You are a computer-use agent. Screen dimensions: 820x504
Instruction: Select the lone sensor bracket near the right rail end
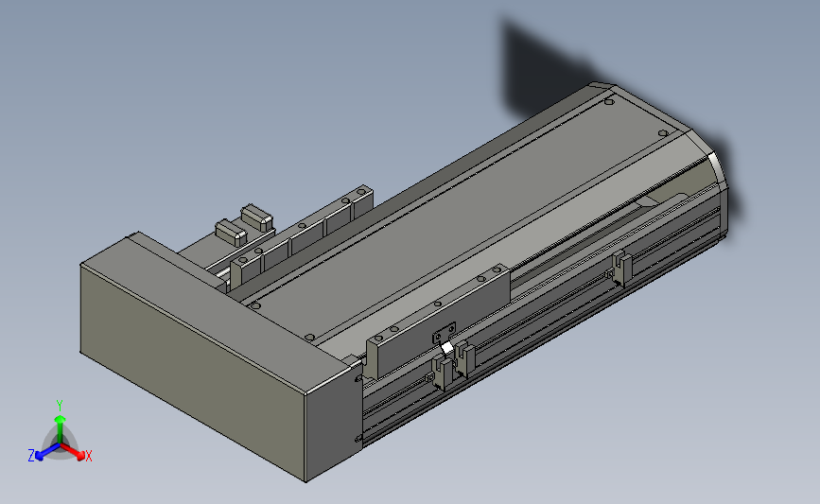[621, 269]
